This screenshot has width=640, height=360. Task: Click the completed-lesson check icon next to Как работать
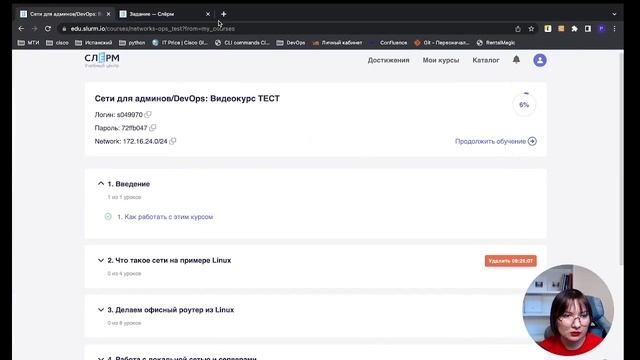tap(108, 216)
